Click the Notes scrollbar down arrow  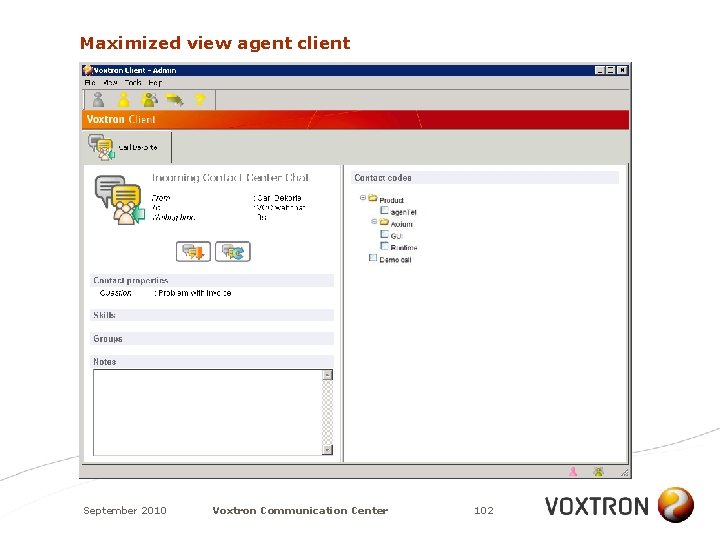327,450
